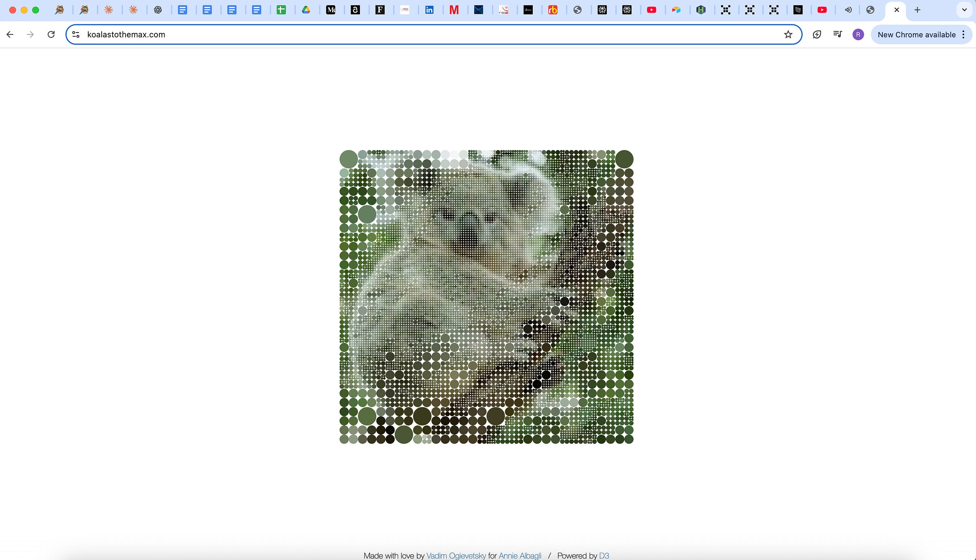Click the New Chrome available button
Viewport: 976px width, 560px height.
[x=916, y=35]
